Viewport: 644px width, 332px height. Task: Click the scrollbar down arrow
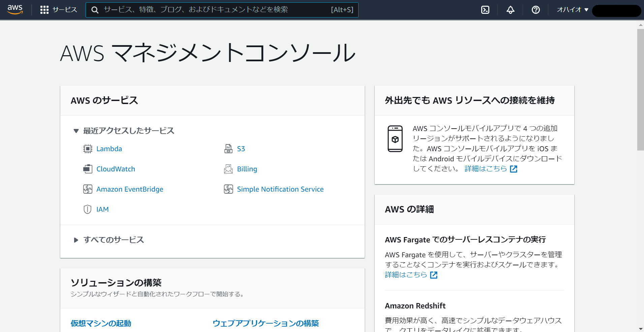click(640, 329)
